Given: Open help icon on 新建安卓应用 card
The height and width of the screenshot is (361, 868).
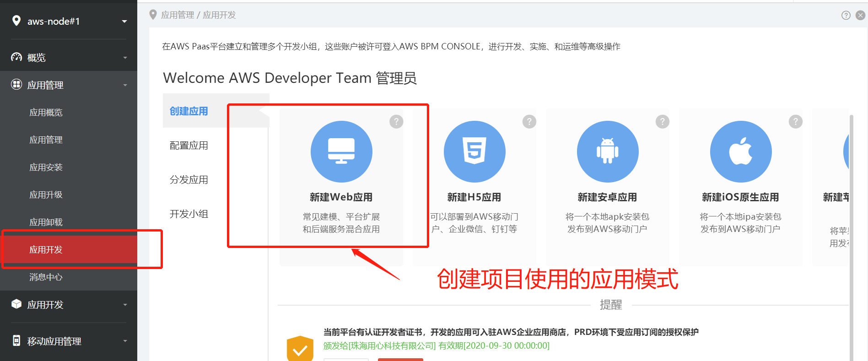Looking at the screenshot, I should 663,122.
